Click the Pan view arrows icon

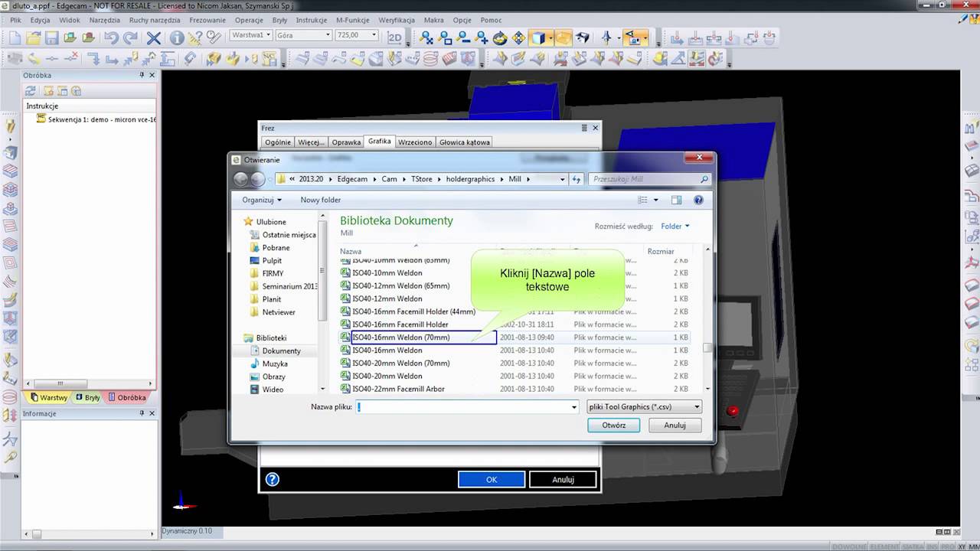tap(518, 37)
